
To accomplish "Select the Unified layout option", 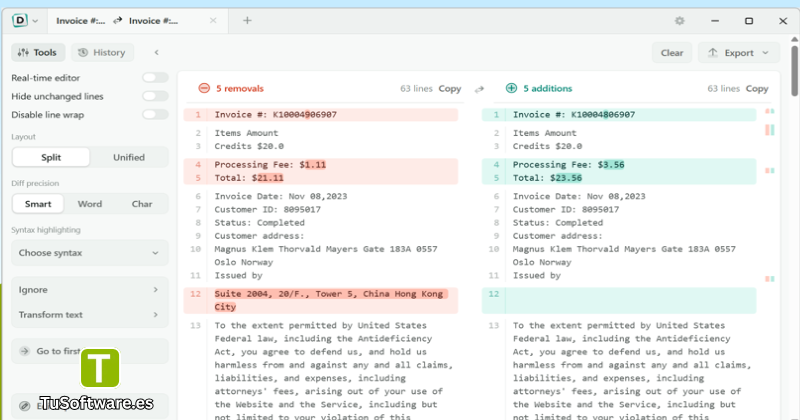I will pyautogui.click(x=129, y=157).
